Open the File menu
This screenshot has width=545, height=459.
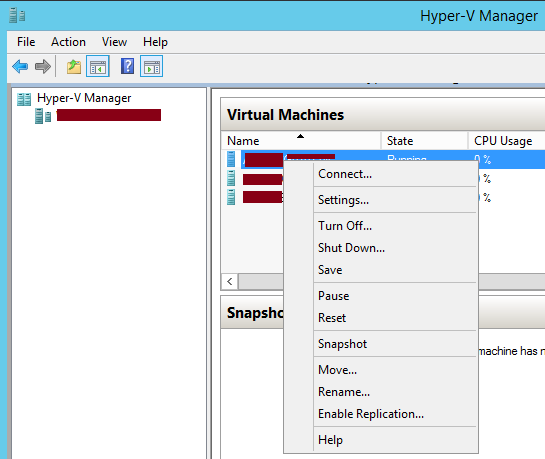click(x=26, y=42)
